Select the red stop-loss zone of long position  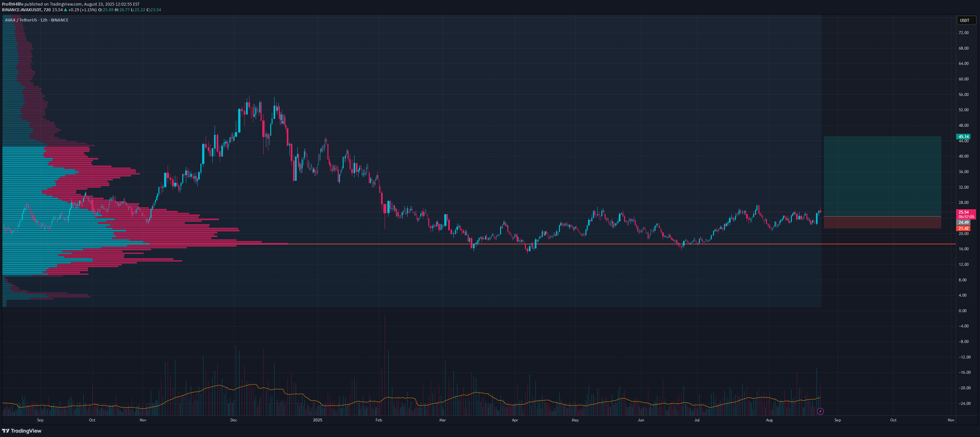click(x=882, y=222)
